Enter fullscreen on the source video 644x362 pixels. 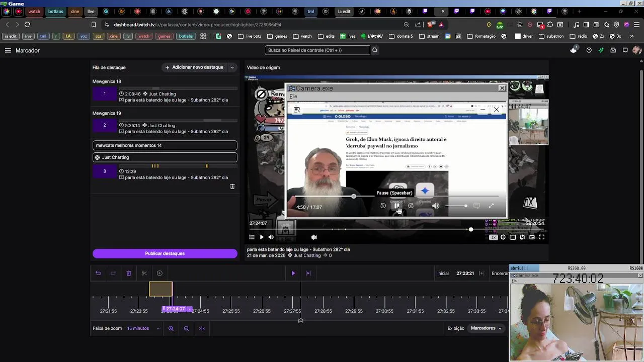[x=542, y=237]
